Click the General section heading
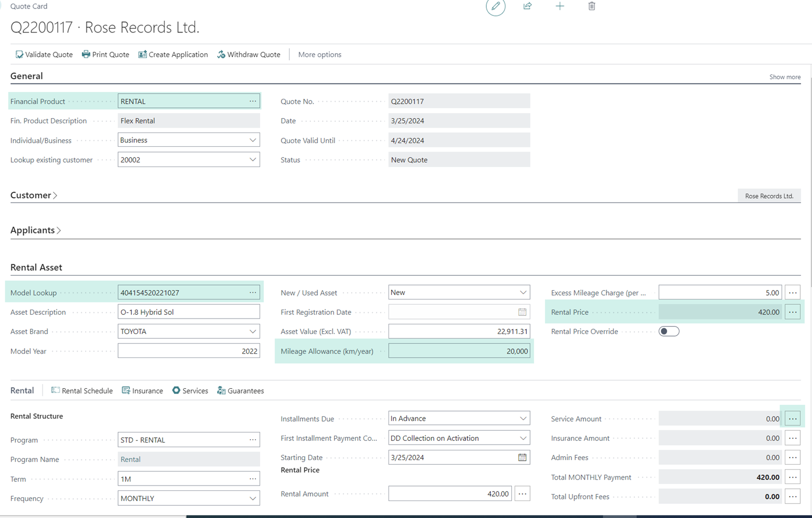The width and height of the screenshot is (812, 518). click(x=27, y=76)
